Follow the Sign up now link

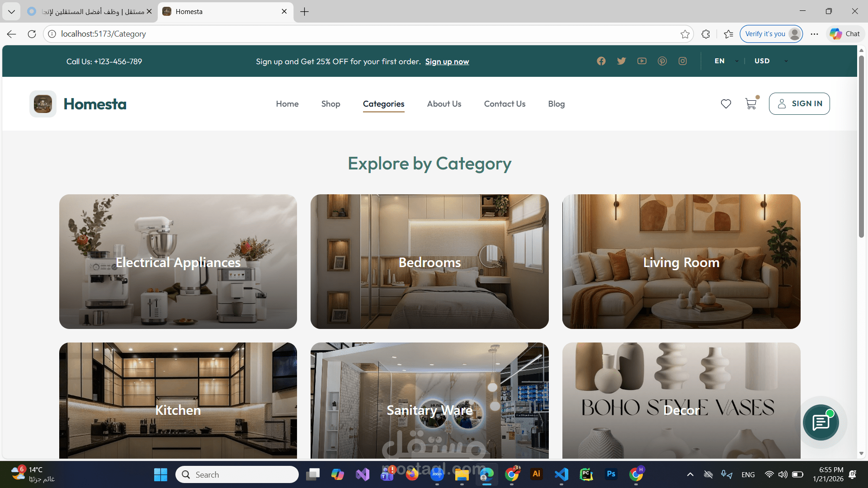coord(447,62)
